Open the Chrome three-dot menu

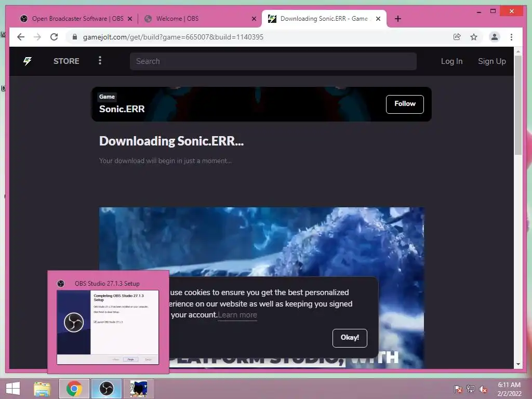pos(511,37)
